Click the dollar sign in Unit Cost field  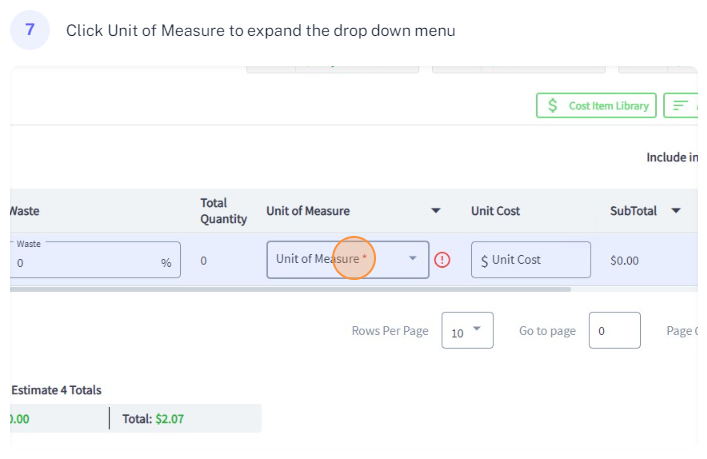pyautogui.click(x=484, y=261)
